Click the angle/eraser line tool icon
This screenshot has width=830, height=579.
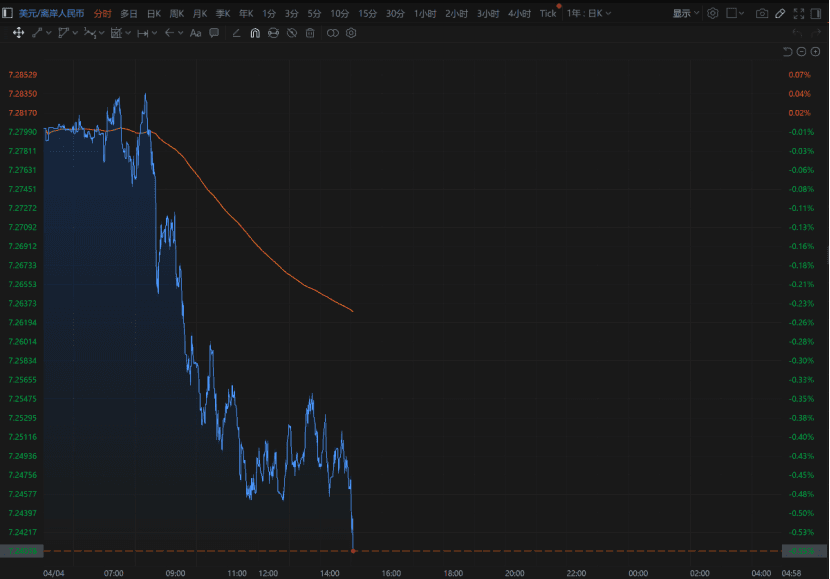click(237, 33)
